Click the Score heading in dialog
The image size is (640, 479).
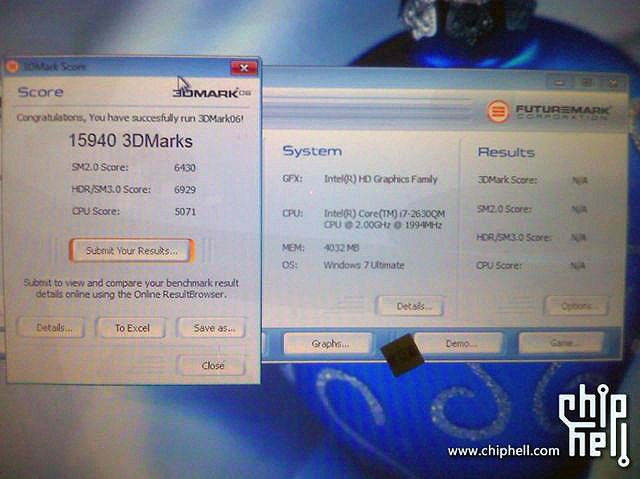[40, 92]
